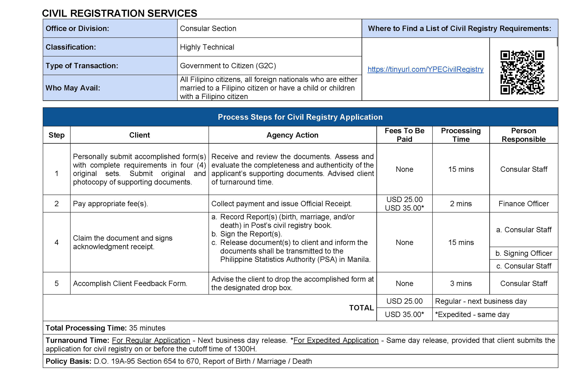Click the 'Highly Technical' value
588x378 pixels.
pos(207,47)
